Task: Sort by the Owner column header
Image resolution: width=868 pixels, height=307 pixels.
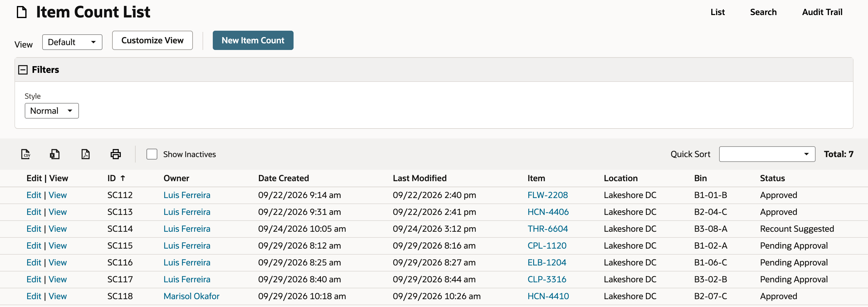Action: (176, 178)
